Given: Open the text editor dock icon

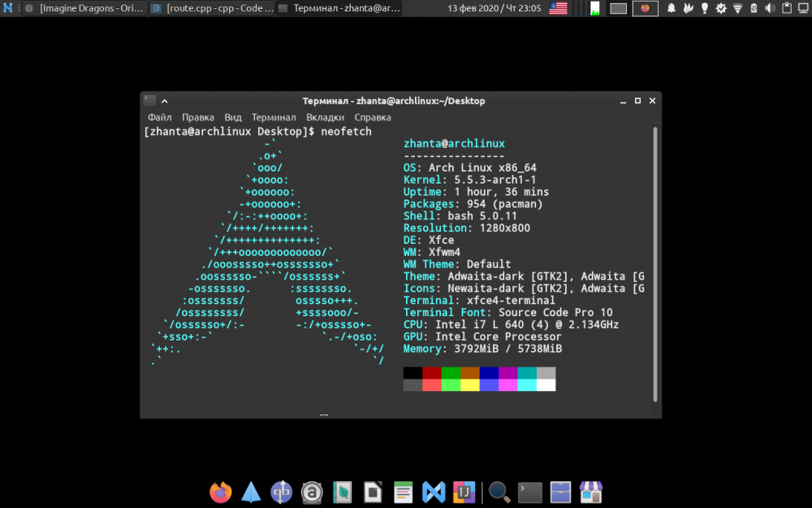Looking at the screenshot, I should 403,493.
